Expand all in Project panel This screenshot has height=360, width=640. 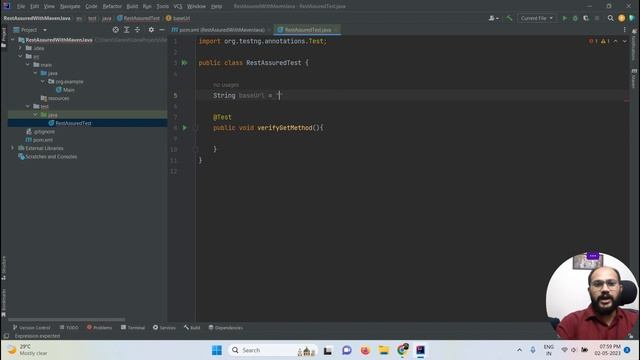tap(127, 30)
